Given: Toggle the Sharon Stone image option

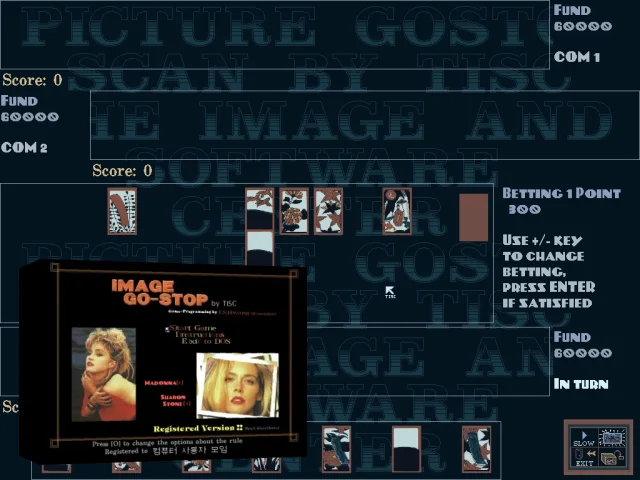Looking at the screenshot, I should [176, 400].
